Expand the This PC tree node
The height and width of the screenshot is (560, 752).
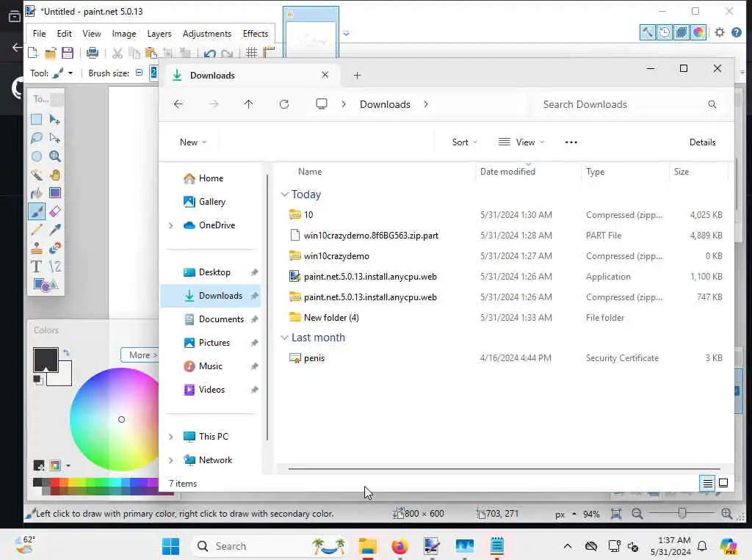170,437
